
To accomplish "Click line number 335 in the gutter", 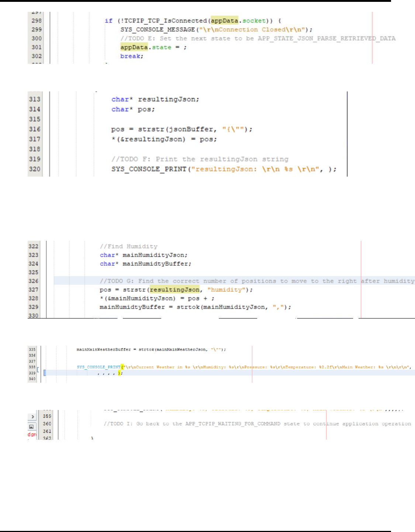I will click(32, 350).
